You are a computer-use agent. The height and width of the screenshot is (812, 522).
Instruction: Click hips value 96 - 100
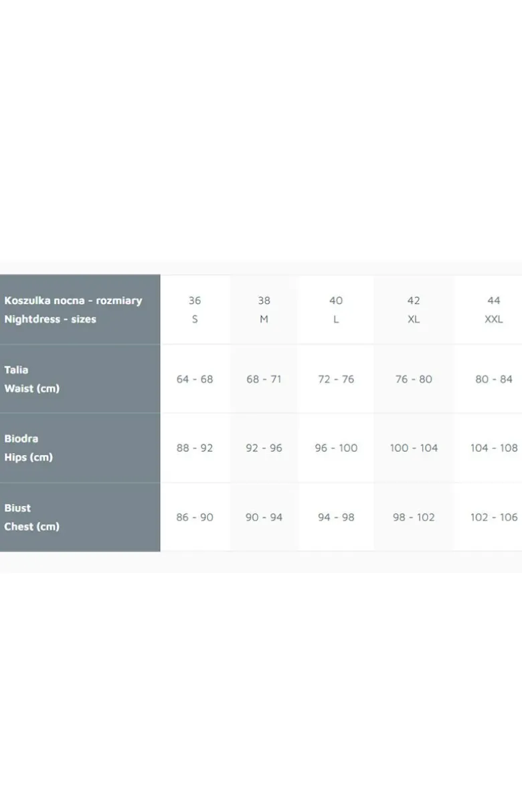click(x=336, y=448)
